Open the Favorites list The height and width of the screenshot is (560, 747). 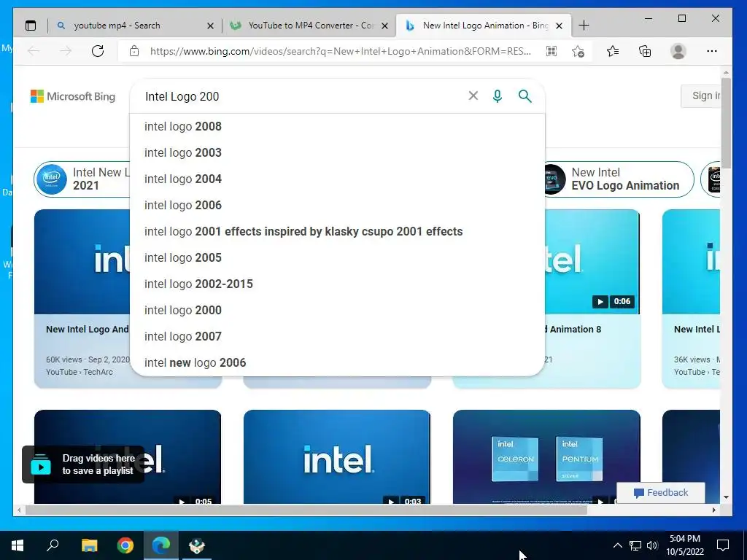coord(613,51)
